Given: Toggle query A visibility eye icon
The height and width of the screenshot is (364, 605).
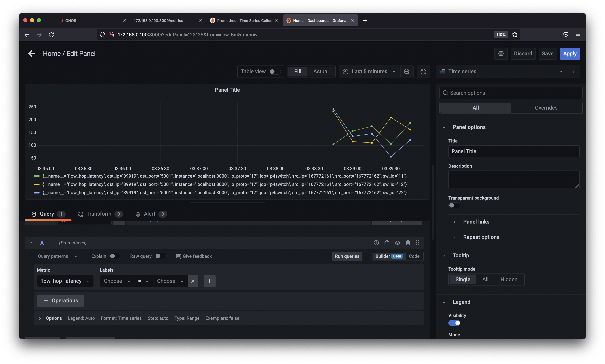Looking at the screenshot, I should [397, 243].
